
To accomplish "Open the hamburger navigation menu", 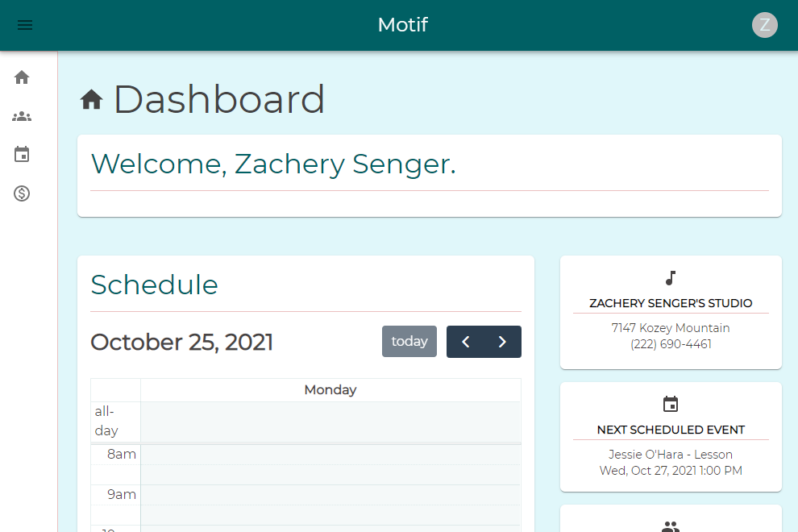I will 25,25.
